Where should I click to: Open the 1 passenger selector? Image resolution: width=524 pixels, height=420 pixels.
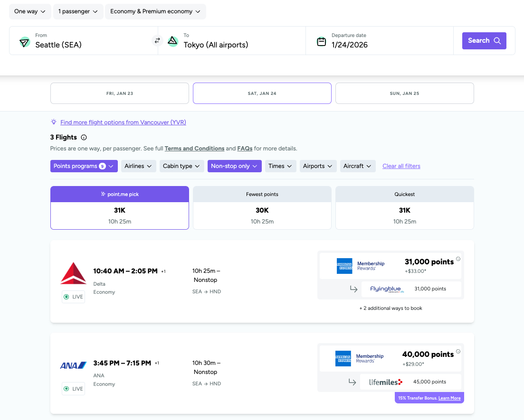pyautogui.click(x=78, y=11)
